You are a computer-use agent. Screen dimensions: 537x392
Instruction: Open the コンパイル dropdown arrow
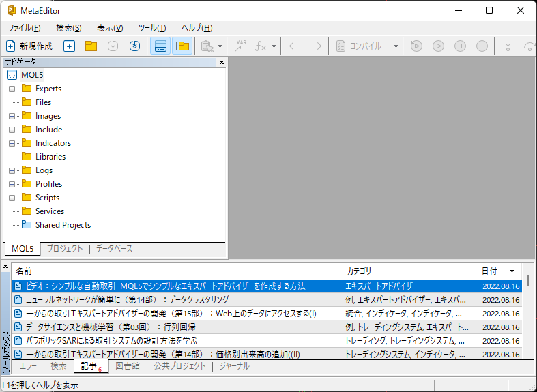[396, 46]
